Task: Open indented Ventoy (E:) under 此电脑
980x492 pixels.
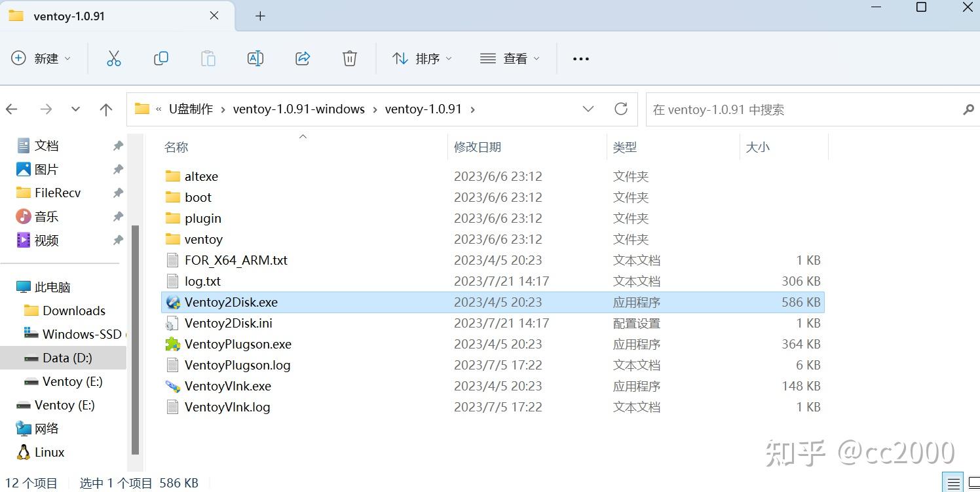Action: 72,381
